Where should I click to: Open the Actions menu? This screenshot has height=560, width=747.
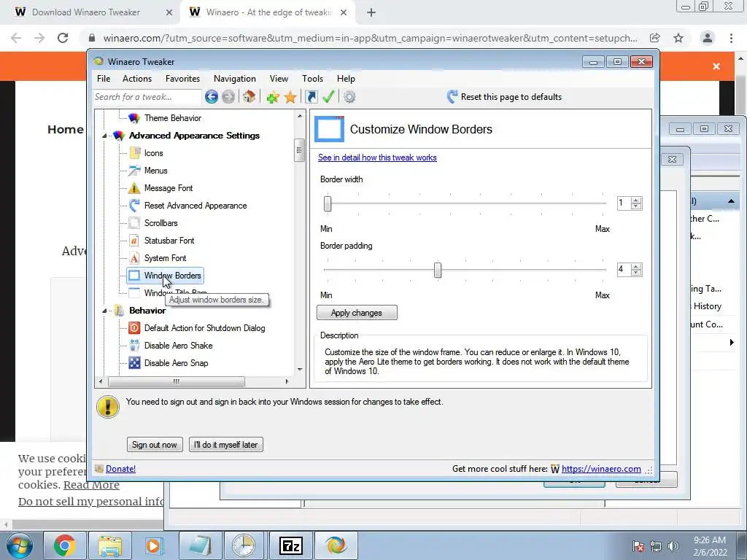[137, 79]
